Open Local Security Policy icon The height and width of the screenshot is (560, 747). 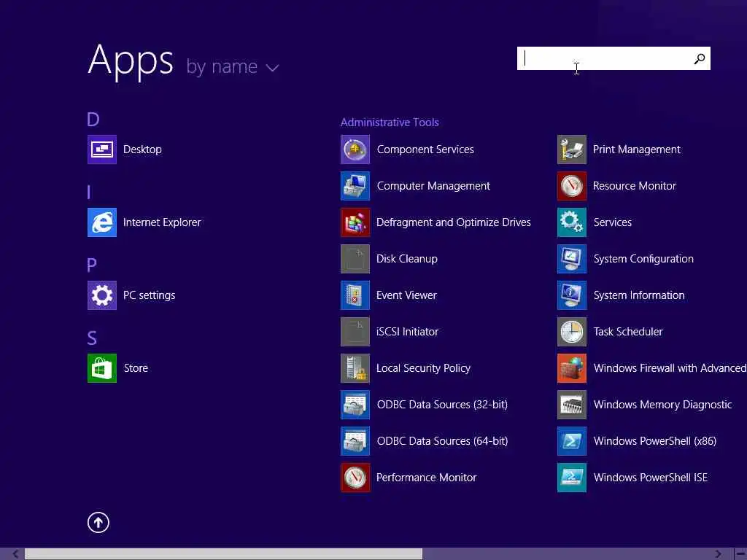pyautogui.click(x=355, y=368)
